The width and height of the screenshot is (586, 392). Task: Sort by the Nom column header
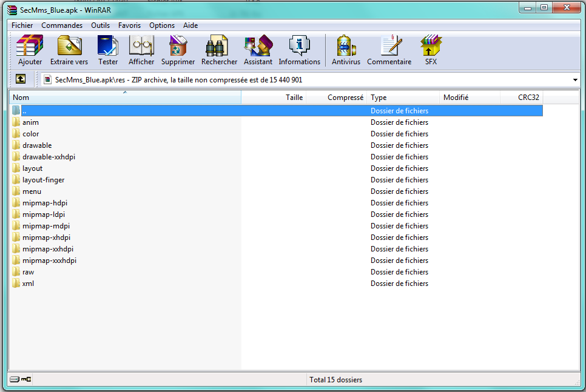pos(125,98)
